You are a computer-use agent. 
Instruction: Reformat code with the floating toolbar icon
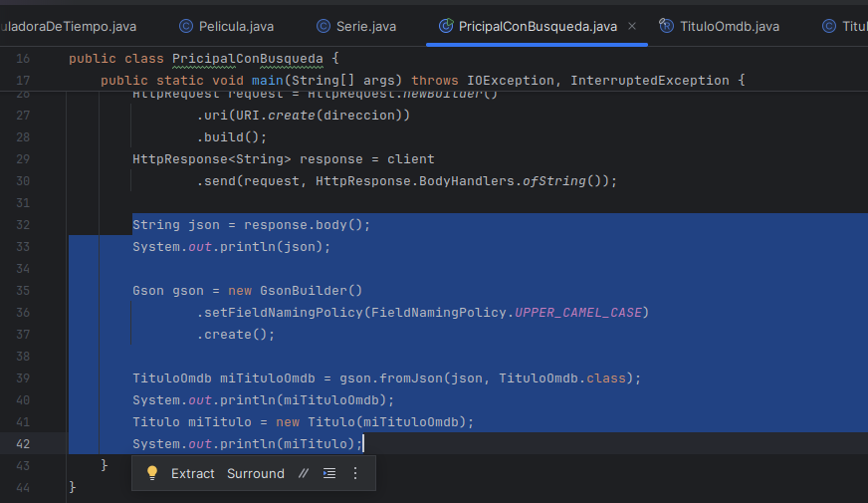[329, 473]
